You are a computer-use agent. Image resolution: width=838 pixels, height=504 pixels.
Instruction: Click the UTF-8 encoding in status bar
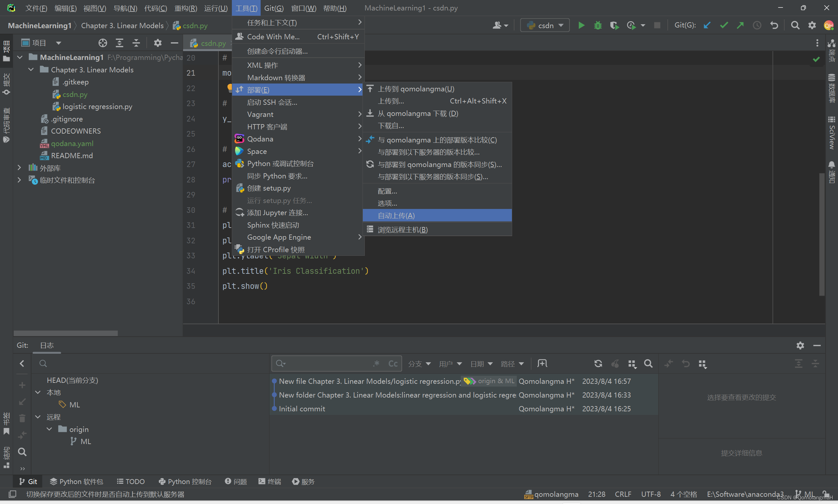pyautogui.click(x=651, y=494)
